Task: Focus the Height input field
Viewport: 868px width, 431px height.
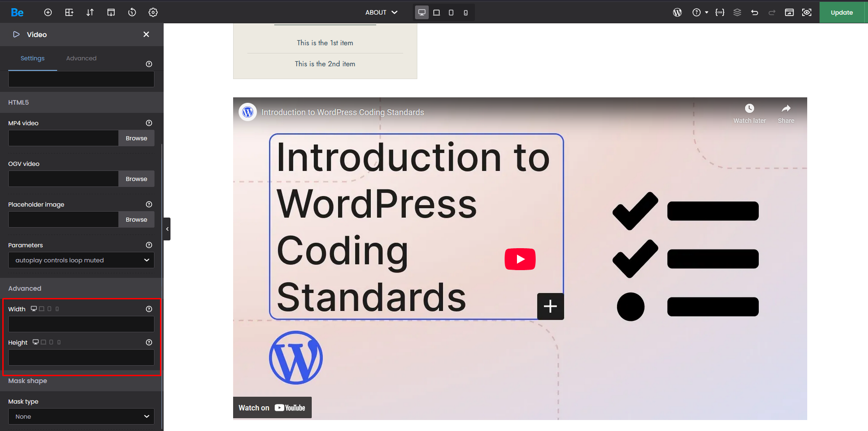Action: coord(81,357)
